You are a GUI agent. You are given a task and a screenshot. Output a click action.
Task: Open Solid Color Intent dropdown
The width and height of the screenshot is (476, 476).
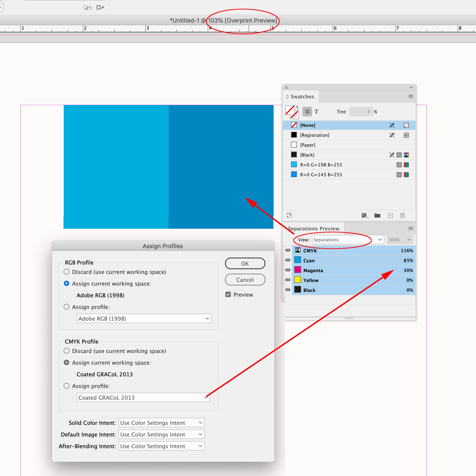tap(161, 423)
